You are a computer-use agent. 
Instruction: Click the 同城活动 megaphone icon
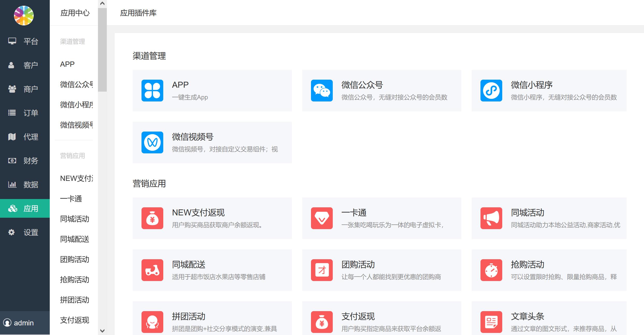click(491, 218)
